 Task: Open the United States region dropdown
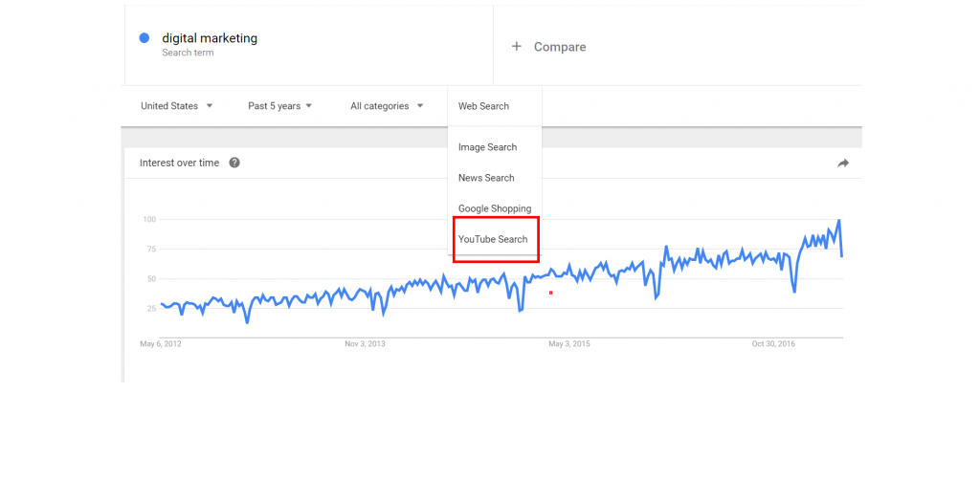pos(177,106)
